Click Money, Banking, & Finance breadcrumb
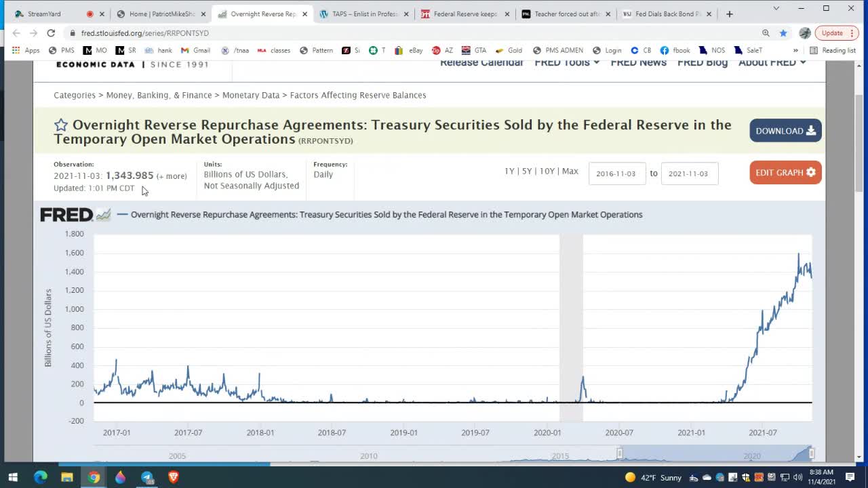868x488 pixels. coord(159,95)
